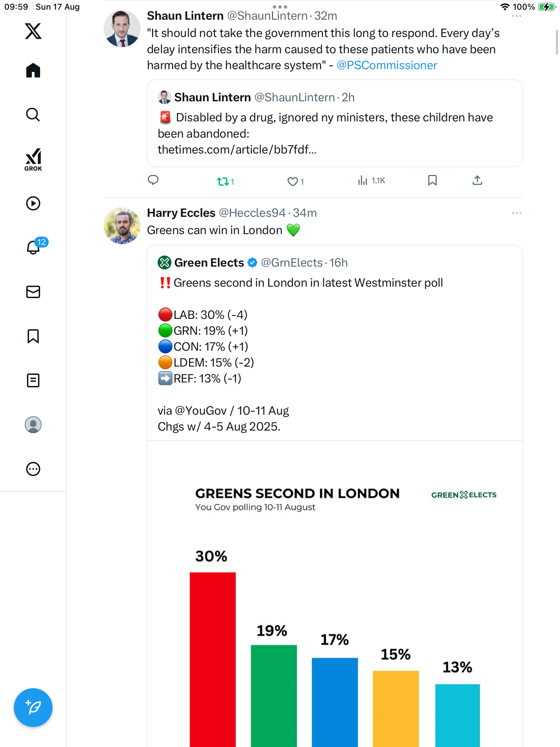Open the search page
560x747 pixels.
(x=33, y=115)
